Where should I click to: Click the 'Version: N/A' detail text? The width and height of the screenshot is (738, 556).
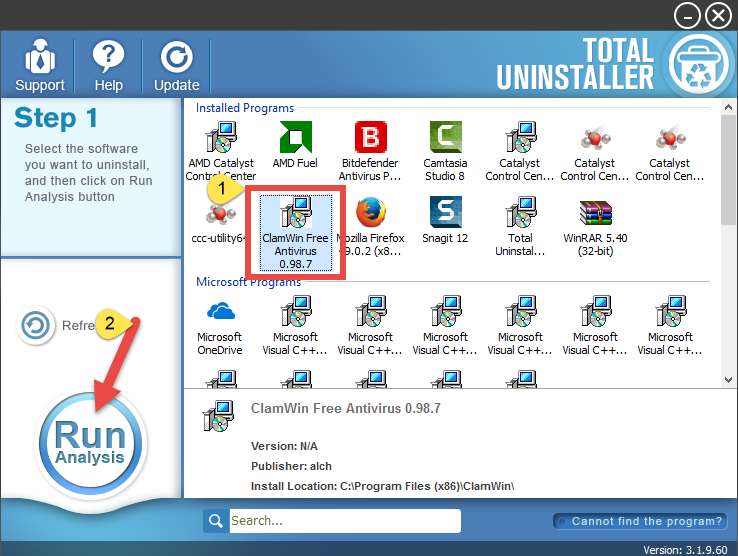click(x=284, y=446)
